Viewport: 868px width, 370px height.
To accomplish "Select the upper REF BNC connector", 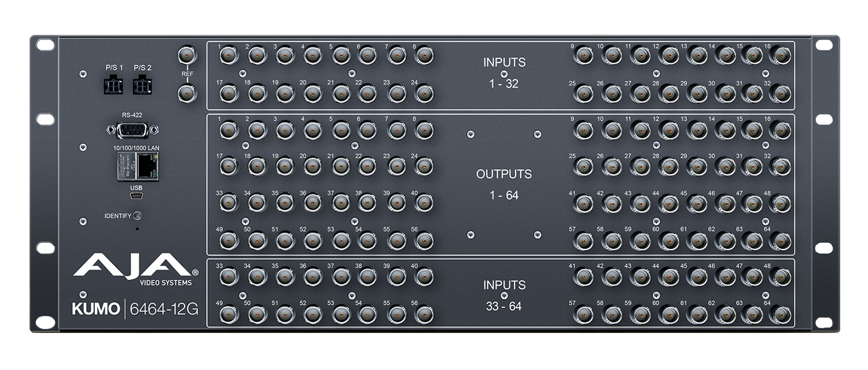I will coord(187,56).
